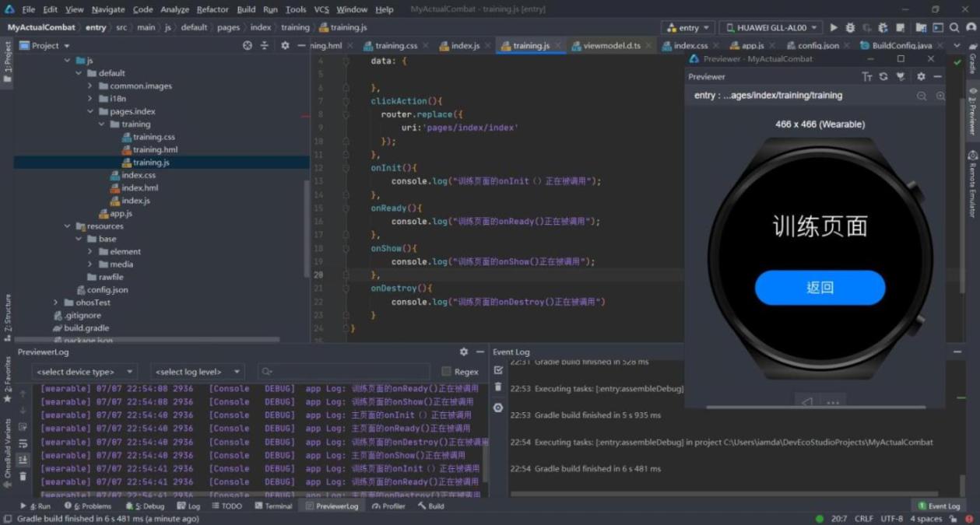Zoom in the previewer display
The height and width of the screenshot is (525, 980).
pos(940,96)
